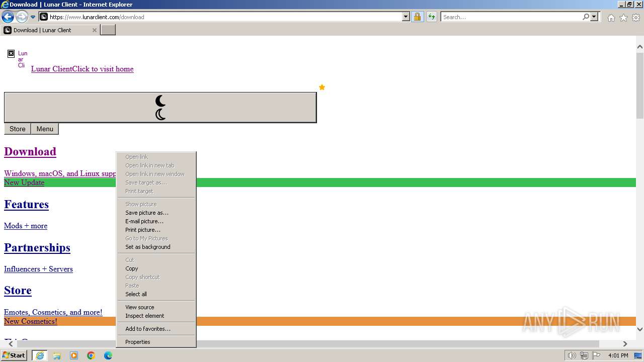644x362 pixels.
Task: Launch Chrome from the taskbar
Action: click(x=91, y=355)
